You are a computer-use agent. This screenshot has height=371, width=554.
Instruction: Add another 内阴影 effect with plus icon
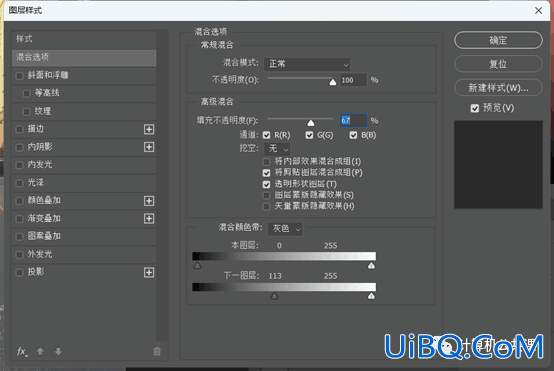(x=149, y=147)
